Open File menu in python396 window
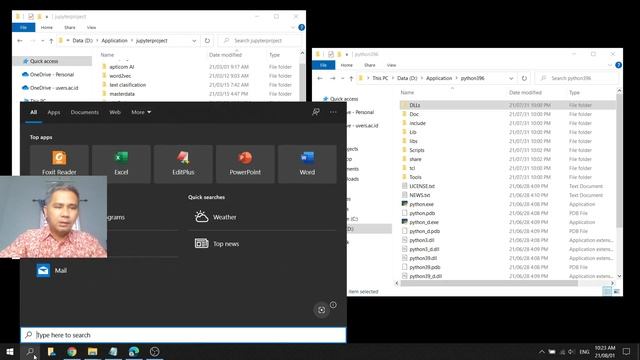 click(x=323, y=65)
